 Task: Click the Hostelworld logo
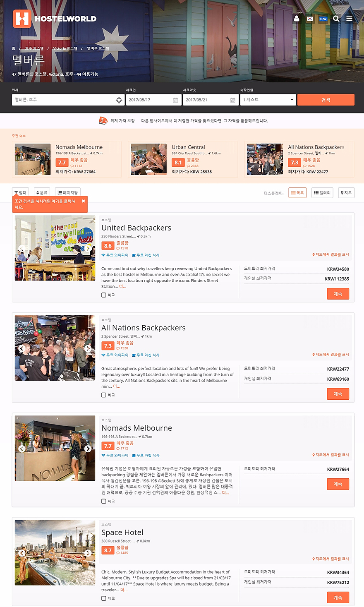tap(55, 19)
